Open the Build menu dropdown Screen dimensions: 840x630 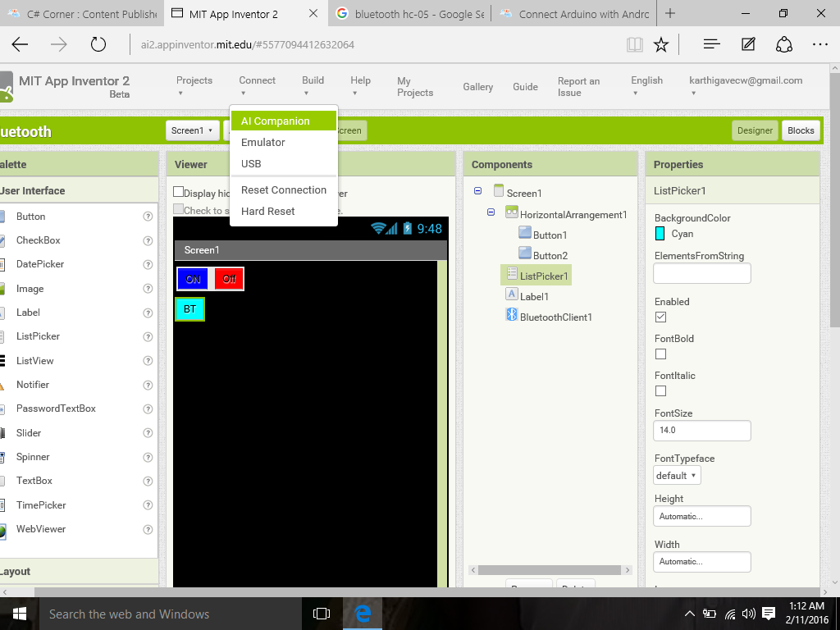point(313,85)
